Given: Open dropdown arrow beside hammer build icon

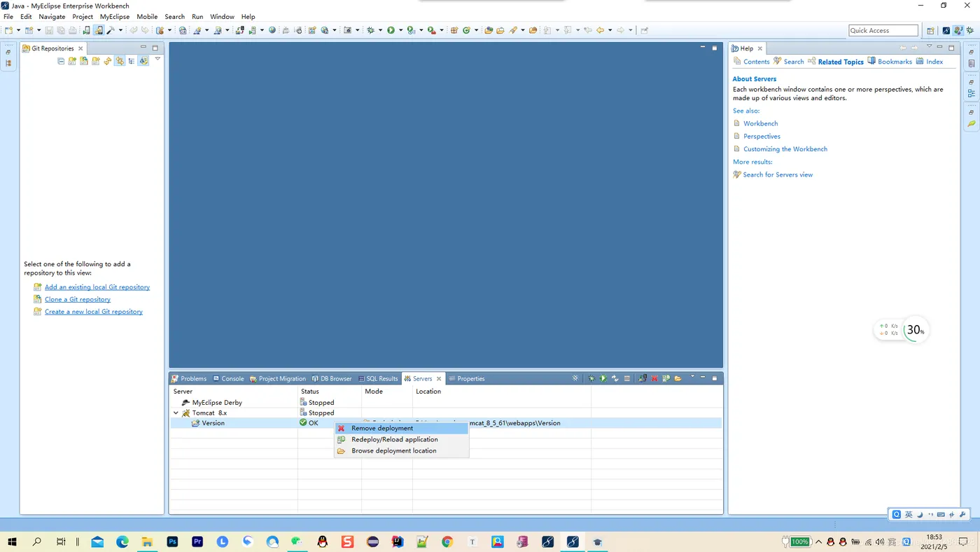Looking at the screenshot, I should point(120,30).
